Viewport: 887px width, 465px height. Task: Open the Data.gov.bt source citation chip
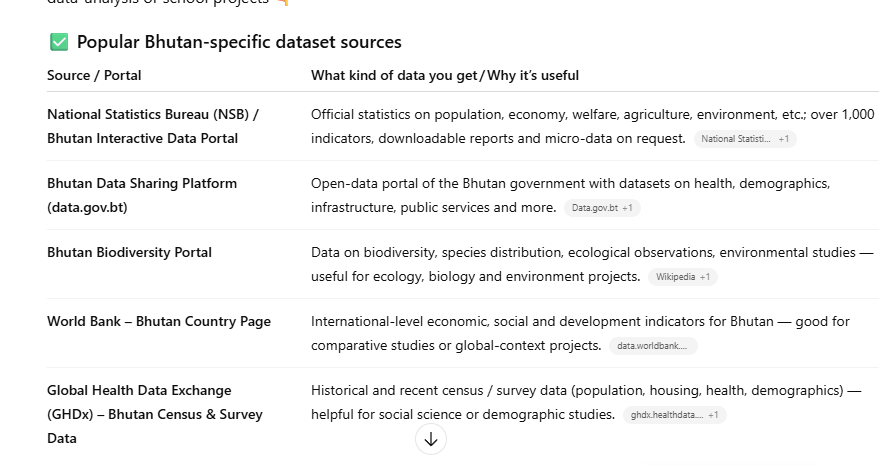tap(602, 208)
